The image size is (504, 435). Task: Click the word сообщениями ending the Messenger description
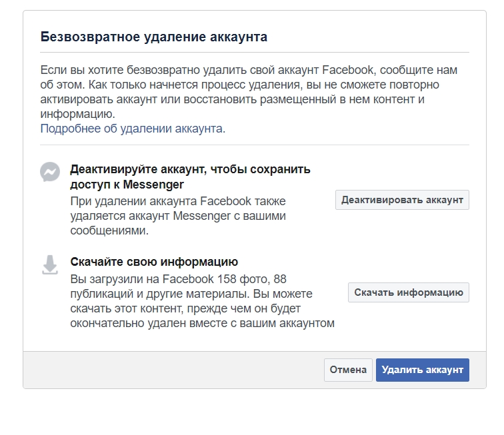[x=109, y=230]
